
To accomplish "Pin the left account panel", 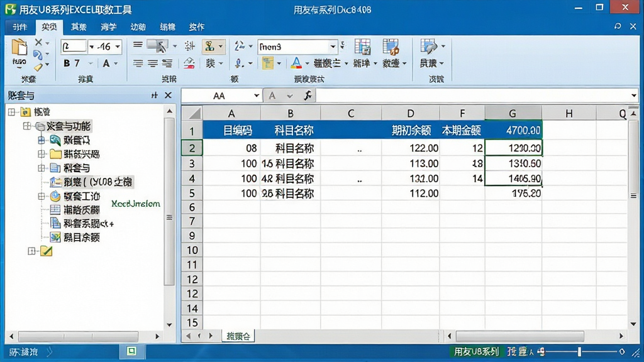I will point(155,96).
